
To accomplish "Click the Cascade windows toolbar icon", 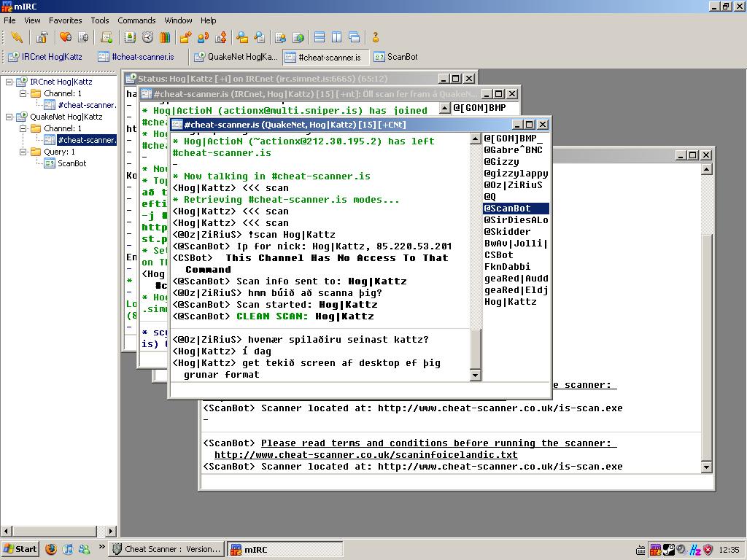I will click(x=354, y=37).
